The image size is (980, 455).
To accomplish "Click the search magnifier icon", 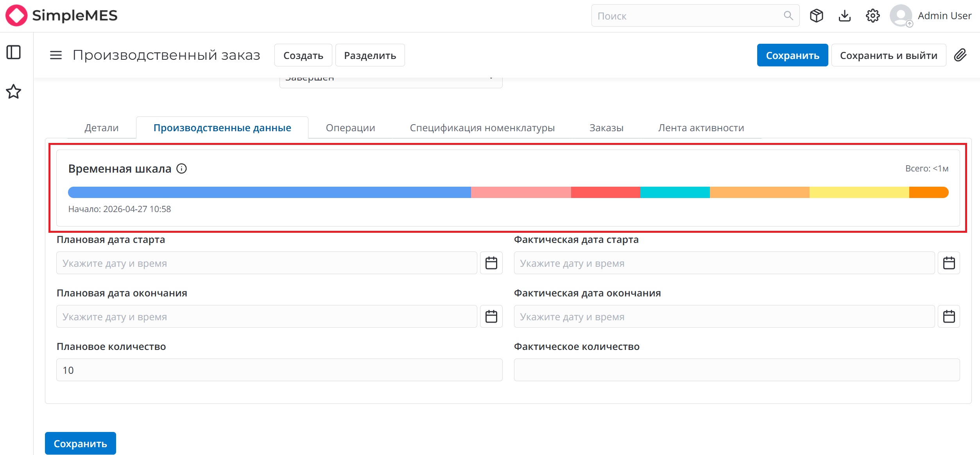I will [x=788, y=16].
